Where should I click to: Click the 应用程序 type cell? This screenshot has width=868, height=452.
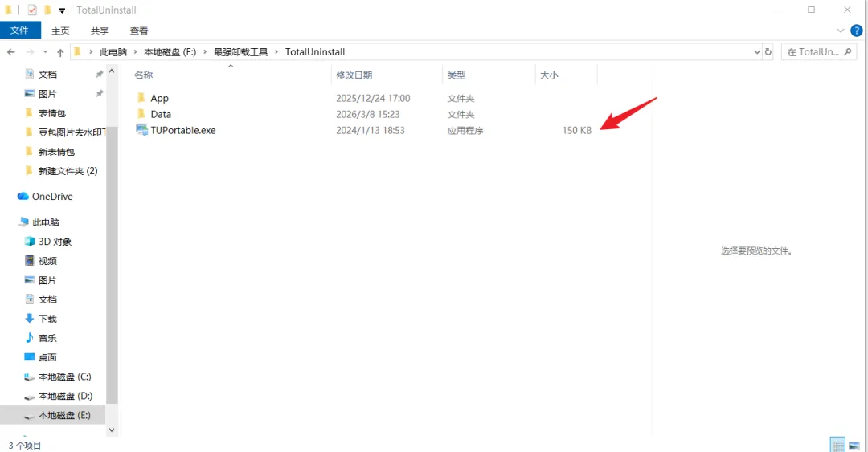(465, 131)
